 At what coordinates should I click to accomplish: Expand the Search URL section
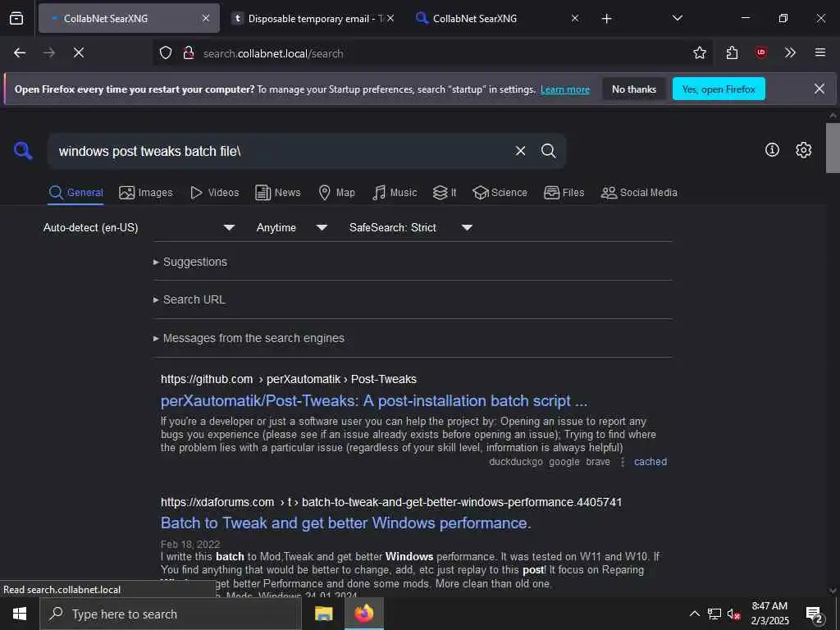(x=194, y=300)
